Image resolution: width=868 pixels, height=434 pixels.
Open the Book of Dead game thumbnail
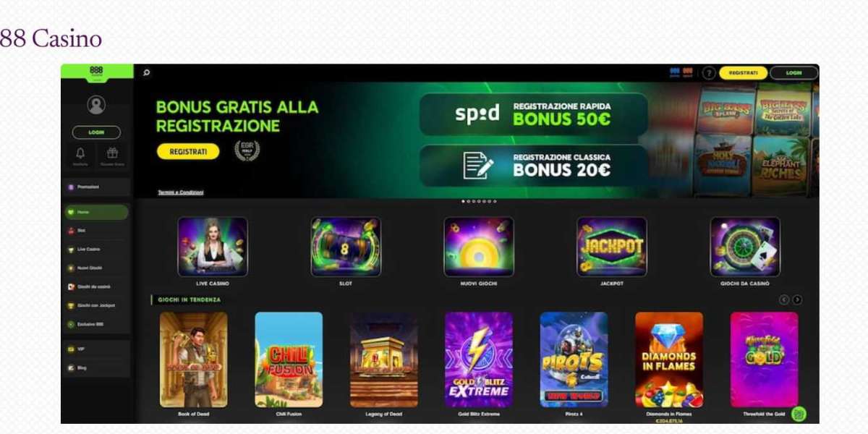click(x=193, y=359)
